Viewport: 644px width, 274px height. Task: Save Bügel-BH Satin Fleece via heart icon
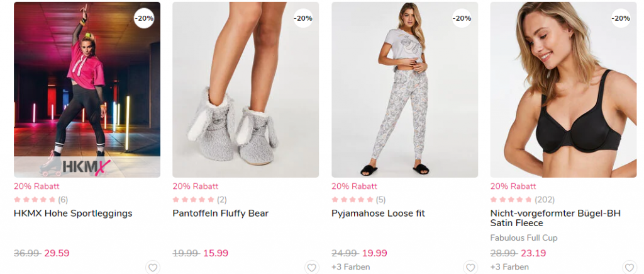[x=630, y=268]
